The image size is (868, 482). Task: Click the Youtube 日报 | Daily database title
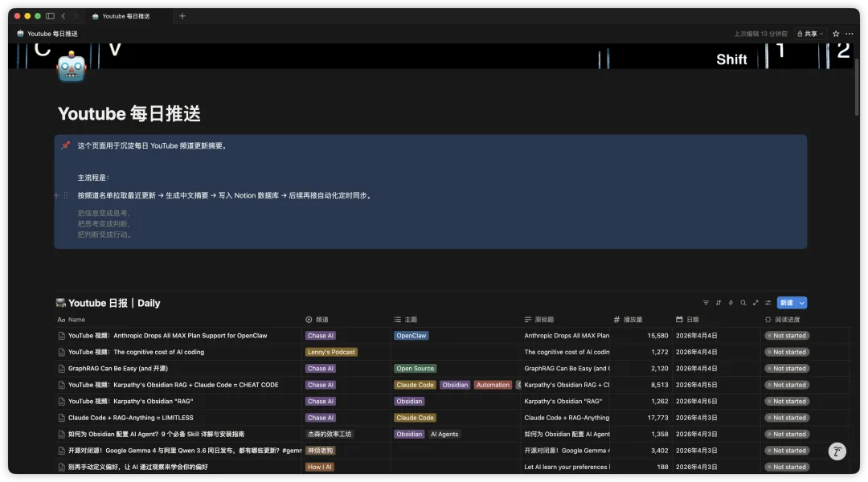(114, 303)
